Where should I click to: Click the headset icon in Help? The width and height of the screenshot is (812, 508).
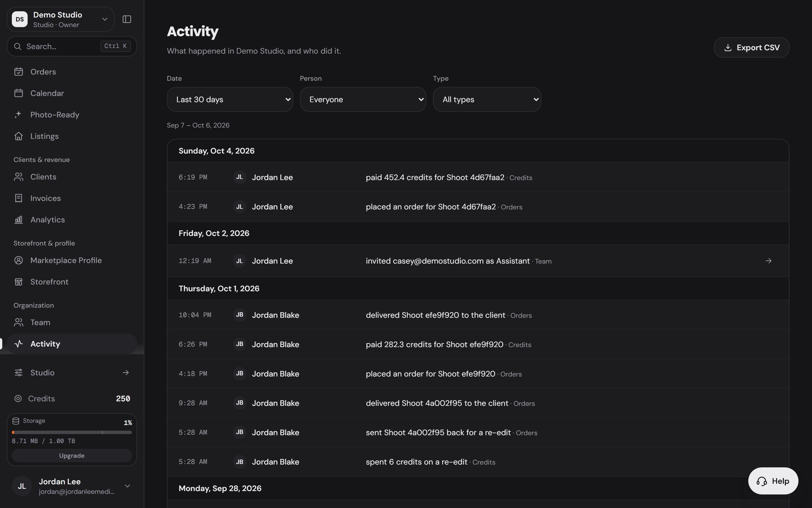(762, 481)
